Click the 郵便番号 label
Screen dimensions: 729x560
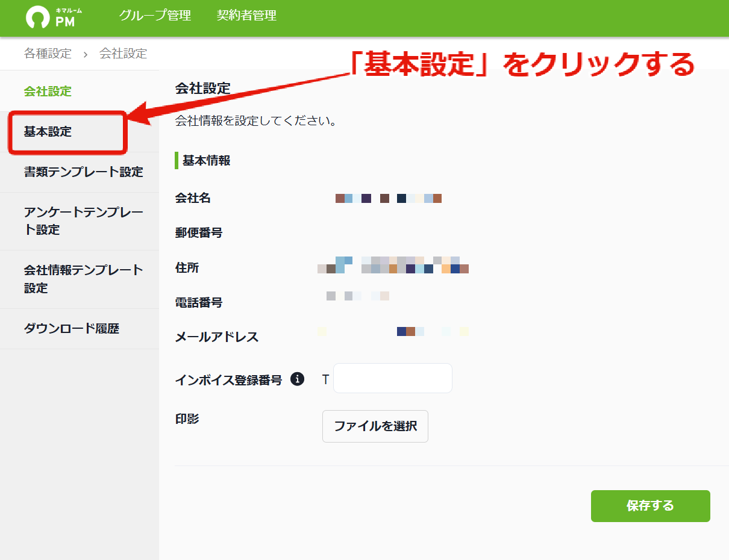tap(199, 232)
